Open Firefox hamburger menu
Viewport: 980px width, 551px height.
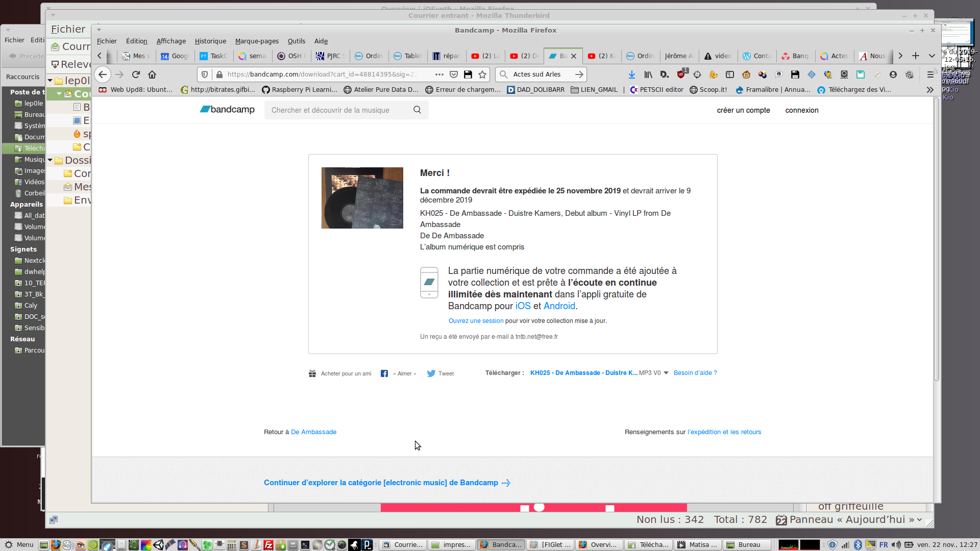(930, 74)
